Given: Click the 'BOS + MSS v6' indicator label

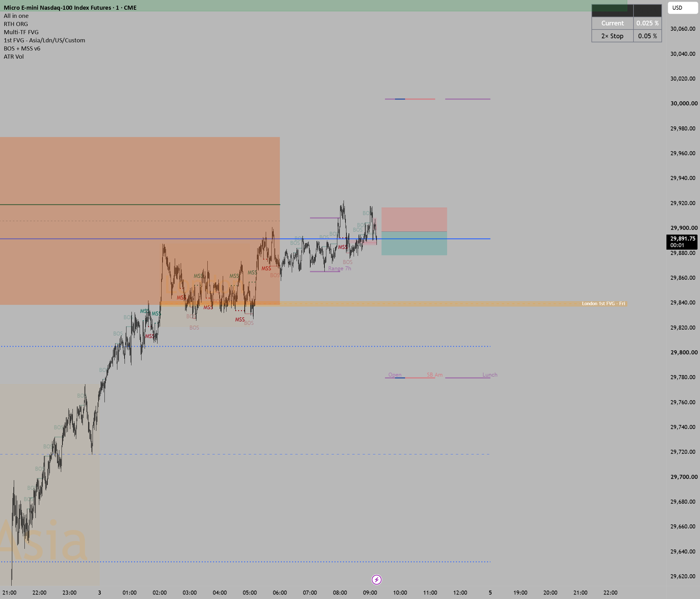Looking at the screenshot, I should 22,48.
